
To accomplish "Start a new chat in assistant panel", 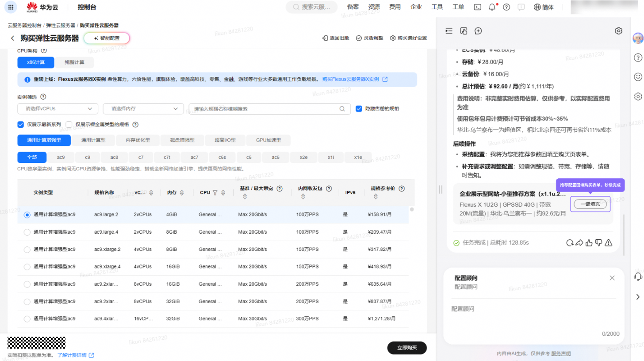I will (478, 31).
